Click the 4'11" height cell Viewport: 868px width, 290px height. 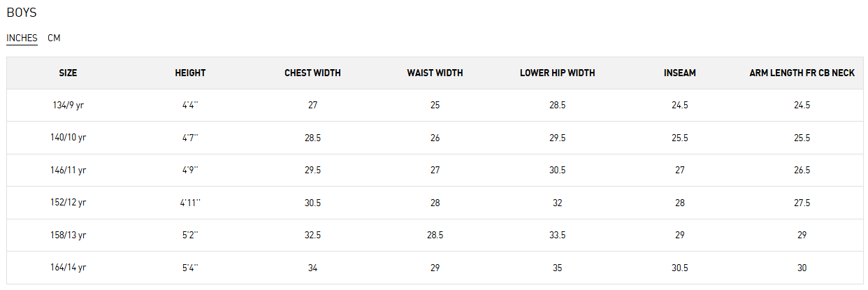(x=190, y=203)
